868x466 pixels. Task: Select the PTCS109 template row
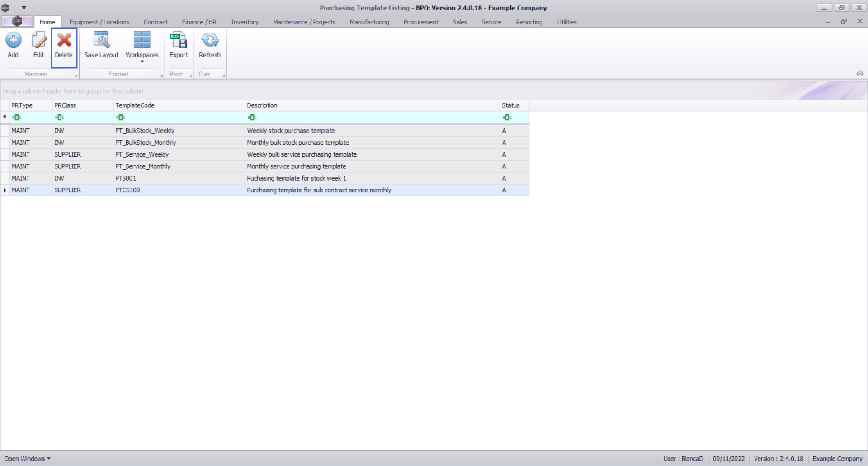[x=265, y=190]
